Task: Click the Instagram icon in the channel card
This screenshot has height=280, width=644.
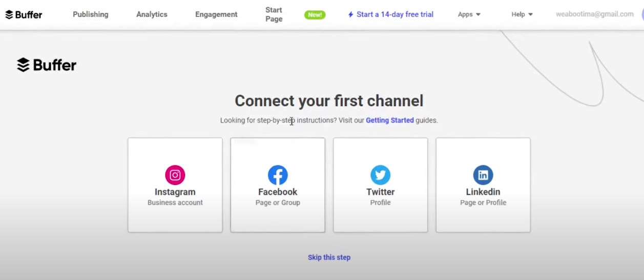Action: pos(175,175)
